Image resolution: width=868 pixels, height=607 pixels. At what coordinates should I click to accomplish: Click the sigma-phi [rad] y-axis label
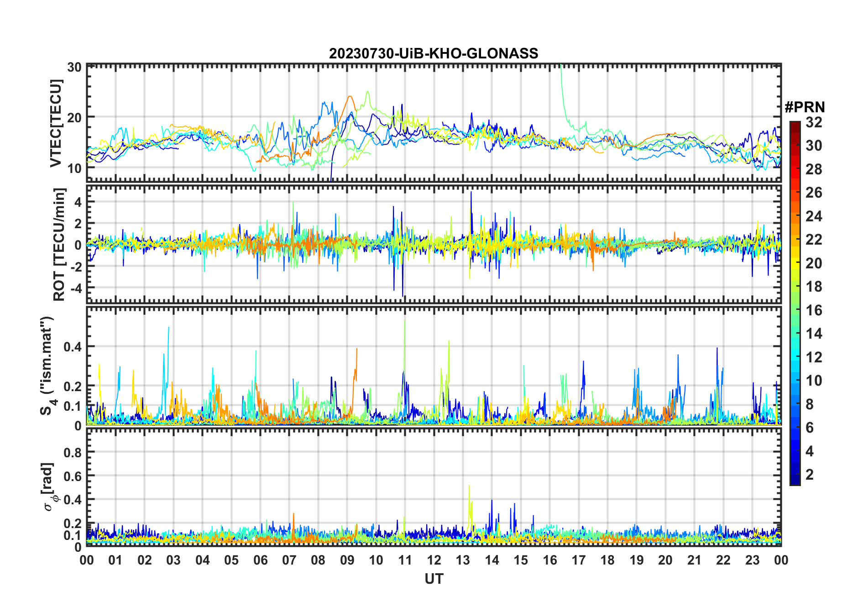(x=48, y=487)
